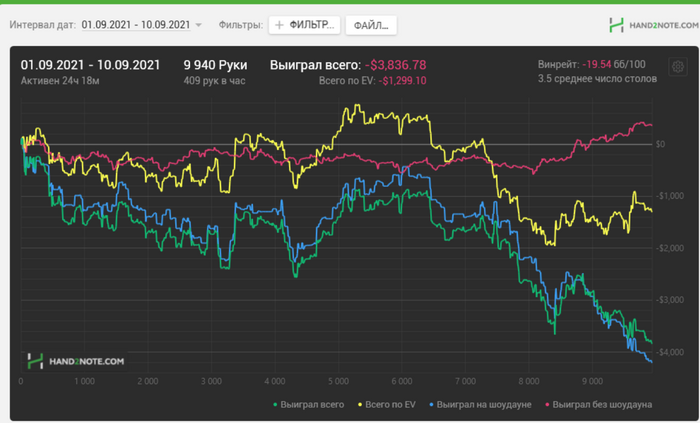The height and width of the screenshot is (423, 700).
Task: Click the 5 000 x-axis label
Action: [338, 382]
